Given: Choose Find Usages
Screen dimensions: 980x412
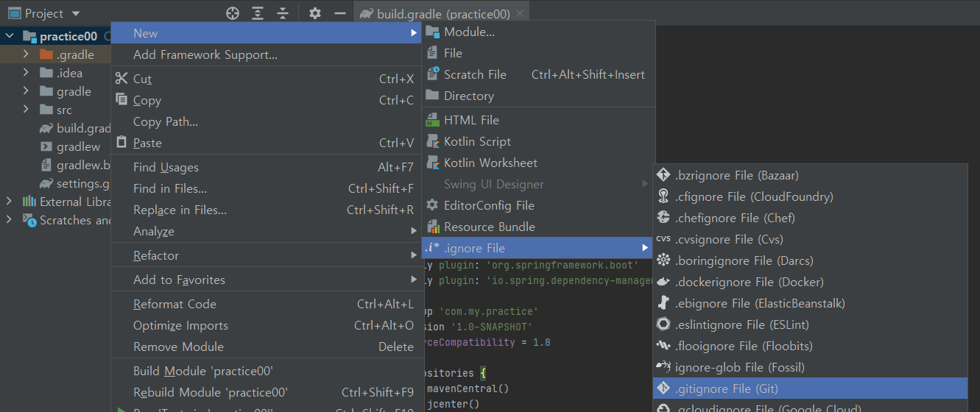Looking at the screenshot, I should [x=267, y=167].
